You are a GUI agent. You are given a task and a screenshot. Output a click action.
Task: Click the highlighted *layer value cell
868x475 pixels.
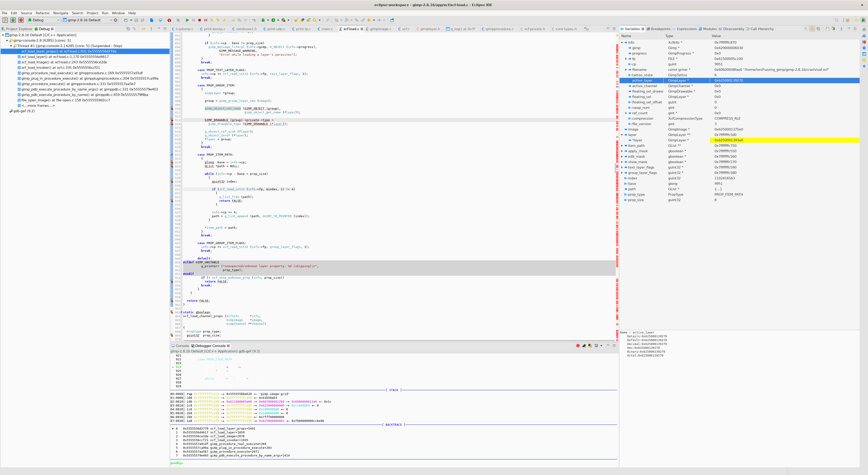tap(785, 140)
